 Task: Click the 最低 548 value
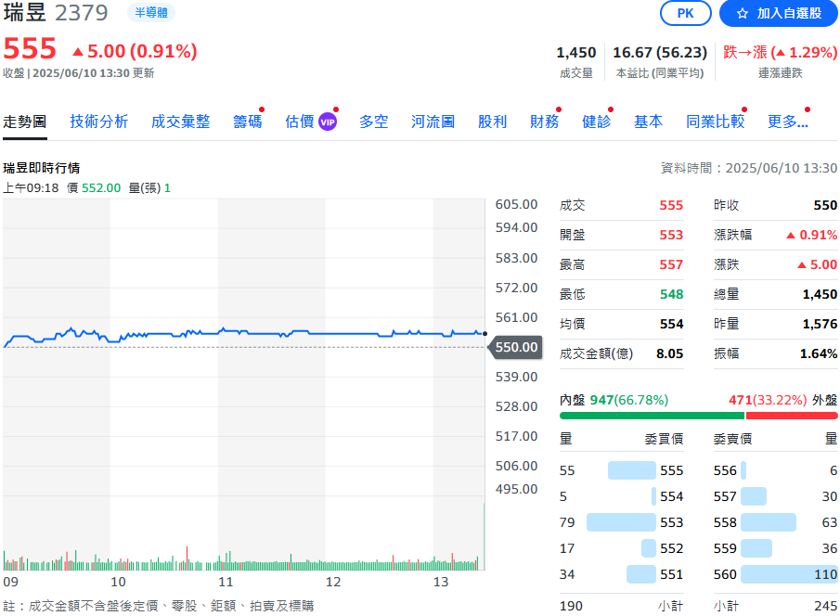pos(671,294)
